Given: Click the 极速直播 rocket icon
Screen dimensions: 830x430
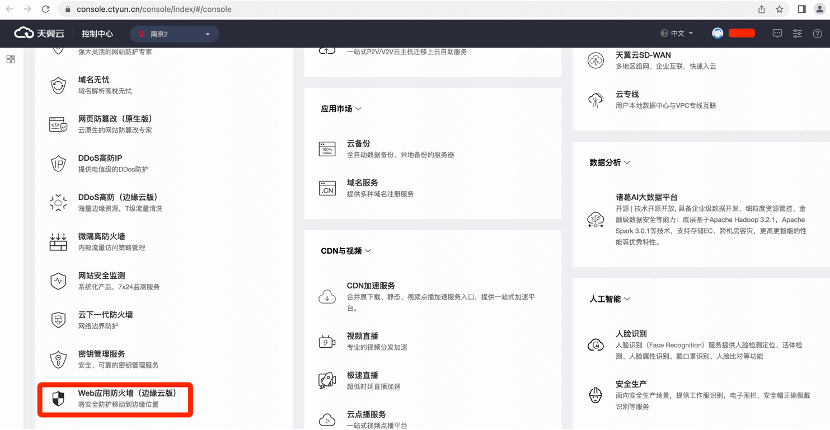Looking at the screenshot, I should 327,381.
